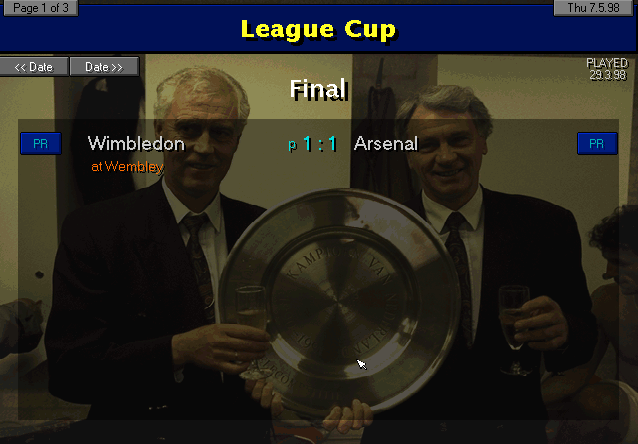Click the PLAYED 29.3.98 label
This screenshot has width=638, height=444.
coord(607,69)
